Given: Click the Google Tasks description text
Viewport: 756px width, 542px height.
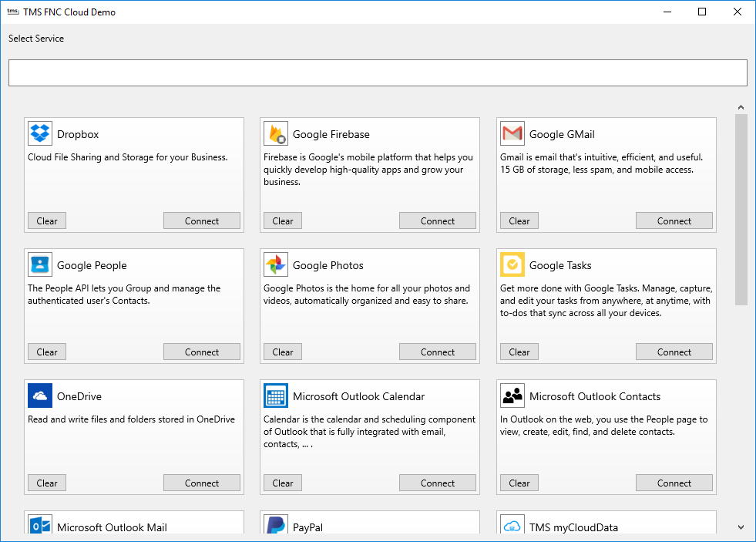Looking at the screenshot, I should pos(606,301).
